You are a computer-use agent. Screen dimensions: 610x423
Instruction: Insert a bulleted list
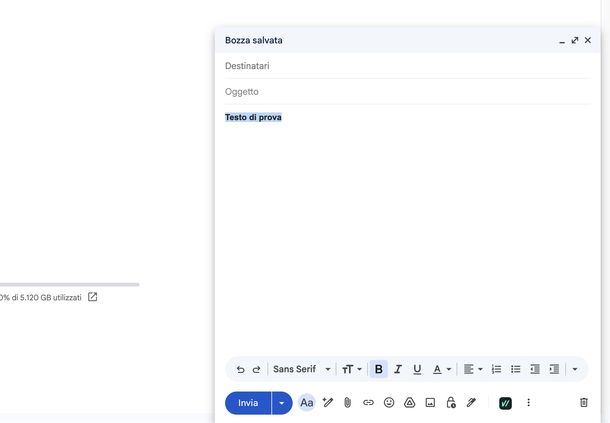(x=515, y=369)
